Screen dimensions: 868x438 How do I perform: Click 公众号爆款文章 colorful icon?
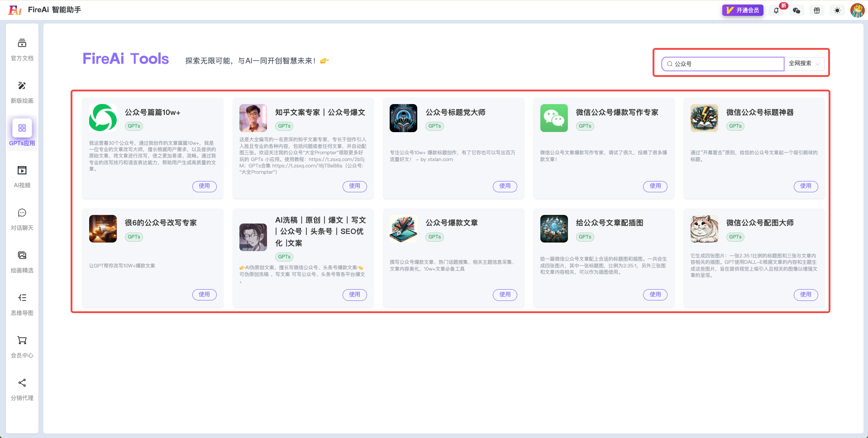(403, 229)
